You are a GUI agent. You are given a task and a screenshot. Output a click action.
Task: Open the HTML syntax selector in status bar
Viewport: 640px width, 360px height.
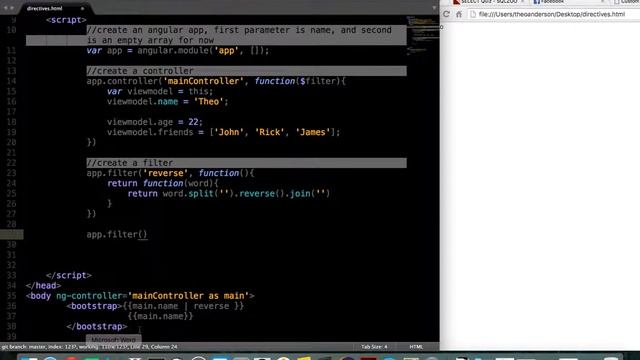click(x=416, y=347)
